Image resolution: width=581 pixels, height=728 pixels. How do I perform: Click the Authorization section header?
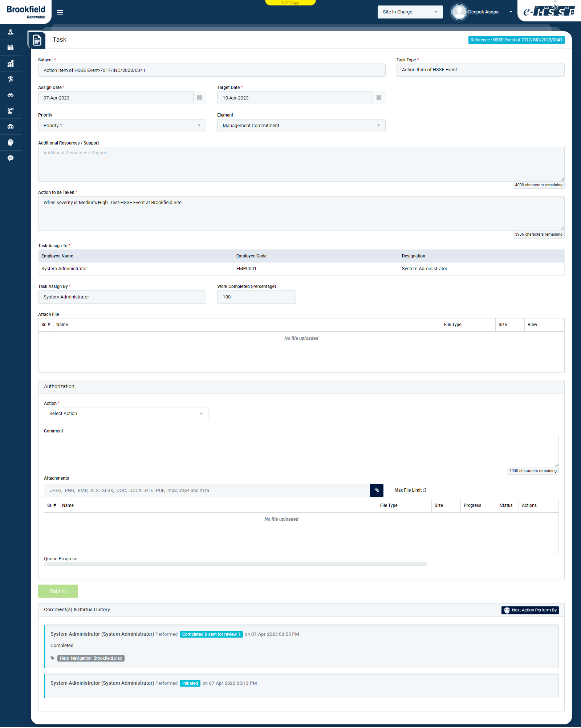pos(301,387)
